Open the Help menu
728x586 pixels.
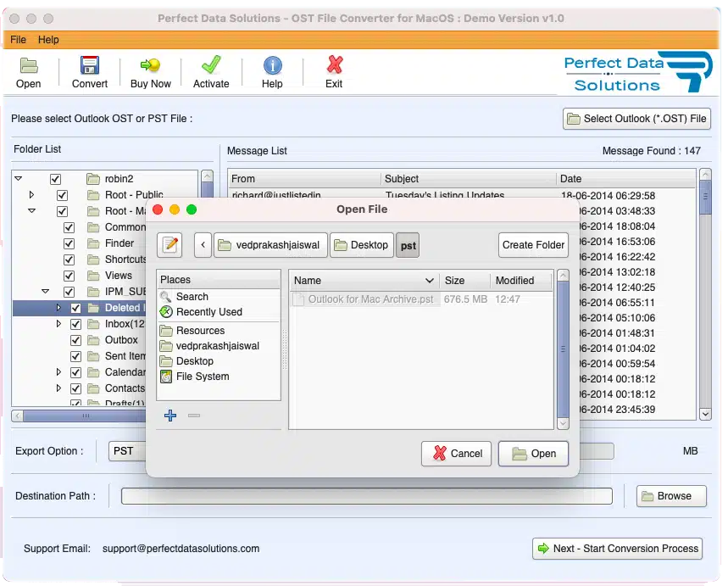point(48,40)
